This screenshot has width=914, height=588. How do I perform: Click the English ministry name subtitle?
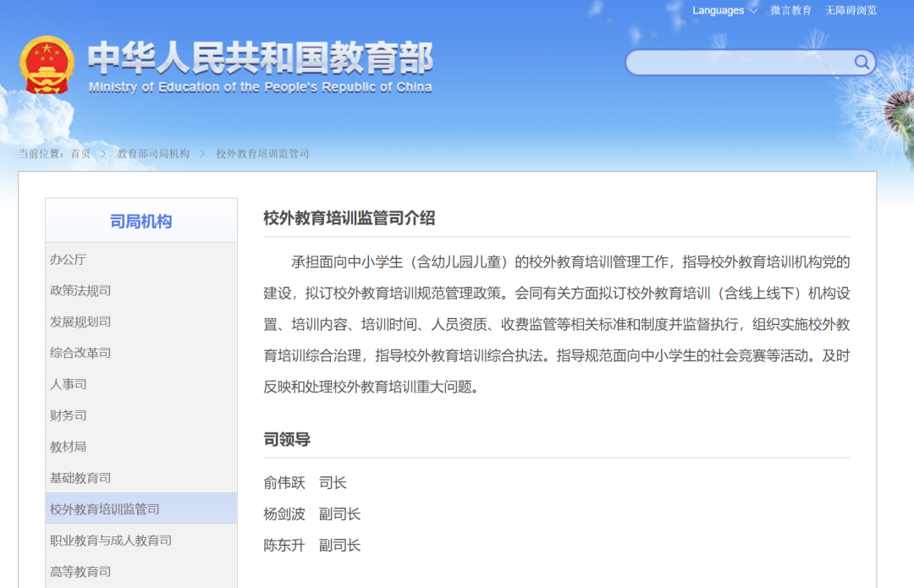click(261, 87)
